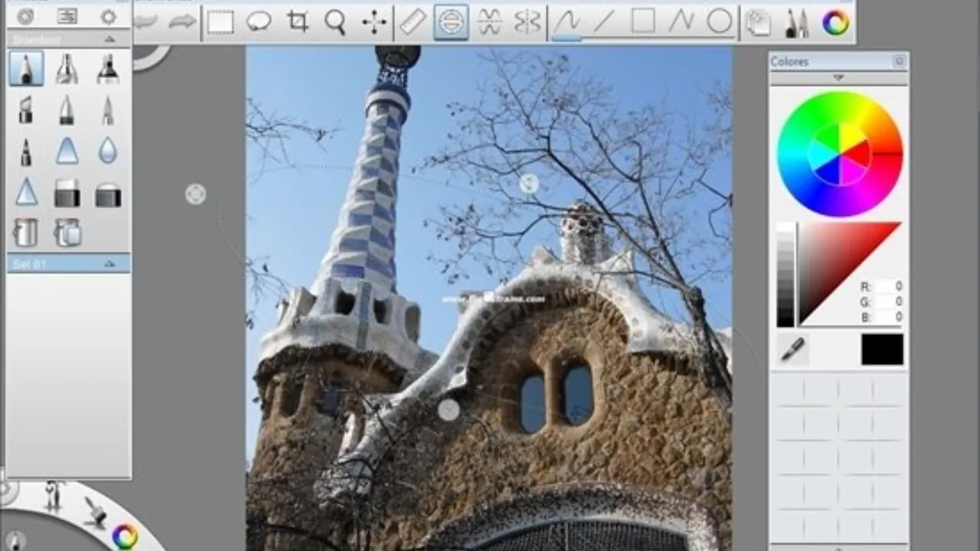
Task: Click the Undo arrow in the toolbar
Action: 145,22
